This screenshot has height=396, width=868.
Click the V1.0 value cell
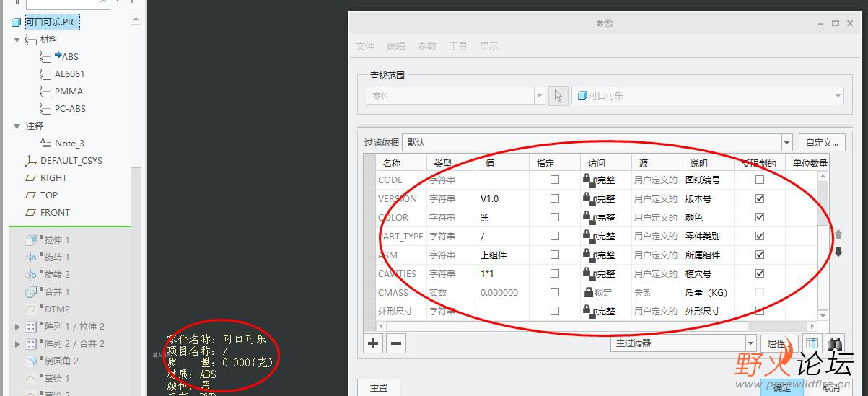pyautogui.click(x=503, y=198)
